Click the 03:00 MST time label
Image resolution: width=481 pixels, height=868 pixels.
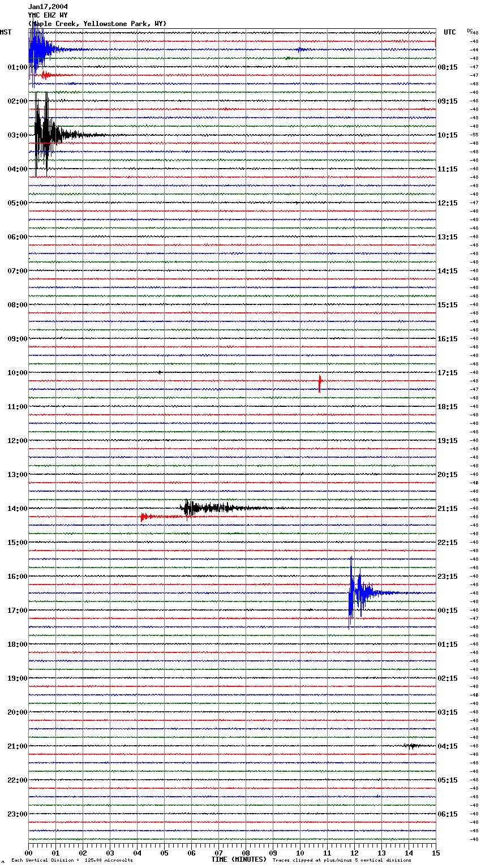click(x=18, y=135)
